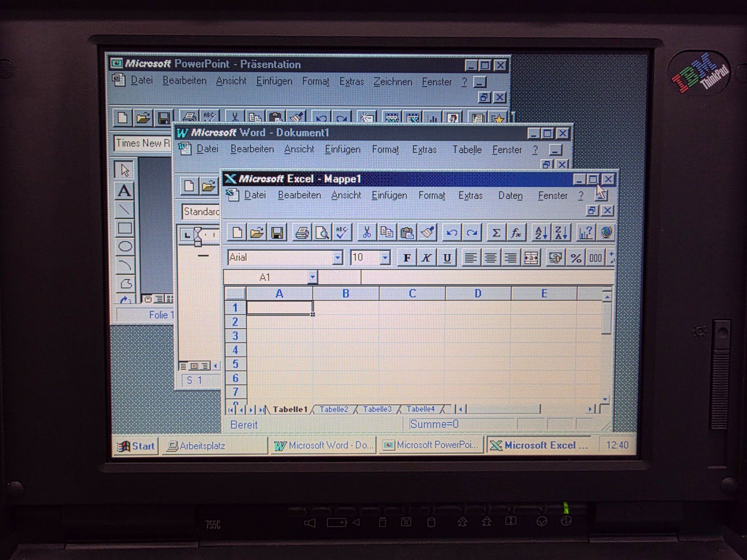Toggle center align in Excel

point(490,258)
